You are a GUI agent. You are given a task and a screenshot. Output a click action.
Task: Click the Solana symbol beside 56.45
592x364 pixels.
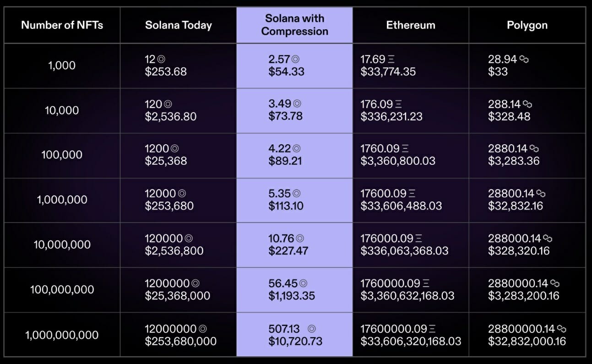(x=303, y=284)
